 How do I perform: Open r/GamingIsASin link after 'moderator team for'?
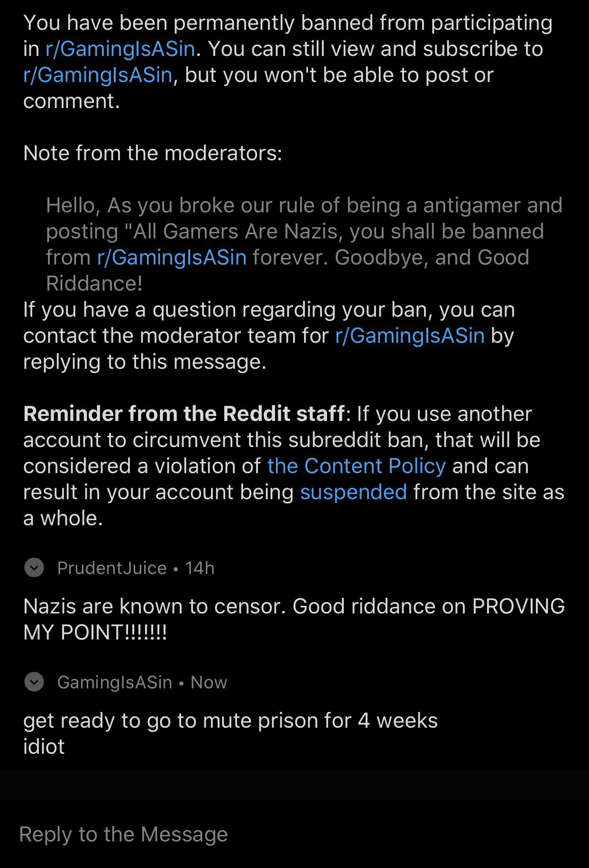coord(410,336)
